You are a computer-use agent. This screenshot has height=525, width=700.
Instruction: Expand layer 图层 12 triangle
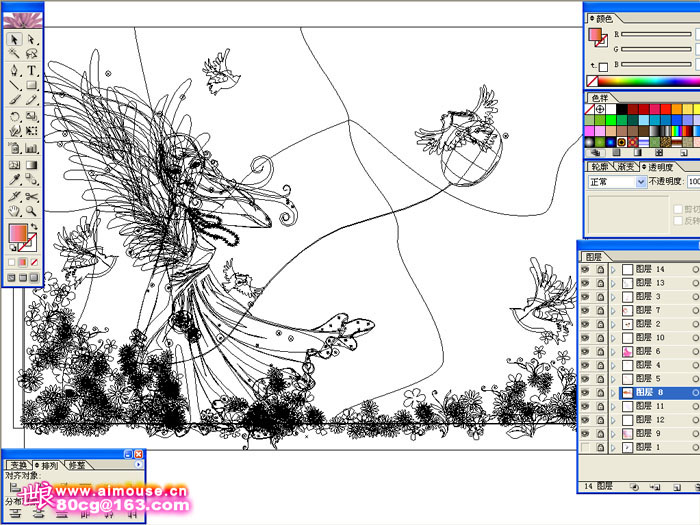[x=613, y=420]
